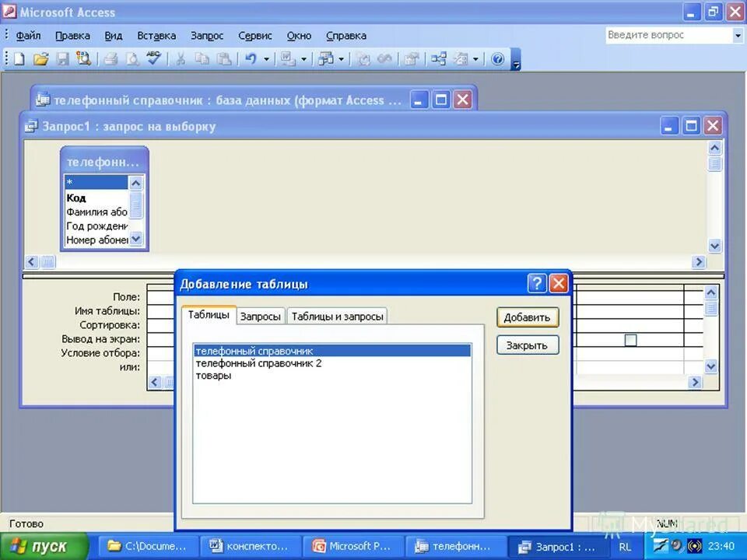The image size is (747, 560).
Task: Switch to the Таблицы tab
Action: 209,315
